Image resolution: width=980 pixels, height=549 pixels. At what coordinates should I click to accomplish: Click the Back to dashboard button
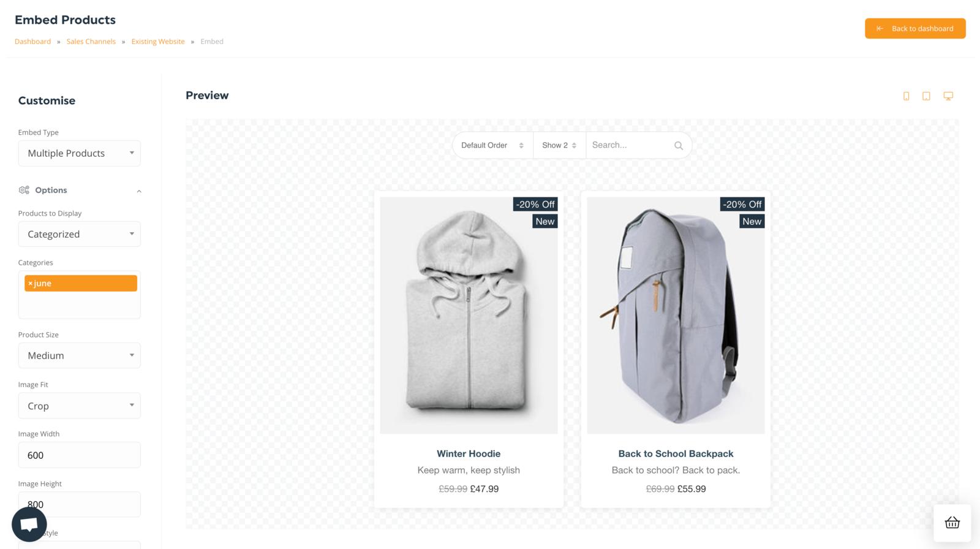pyautogui.click(x=915, y=28)
